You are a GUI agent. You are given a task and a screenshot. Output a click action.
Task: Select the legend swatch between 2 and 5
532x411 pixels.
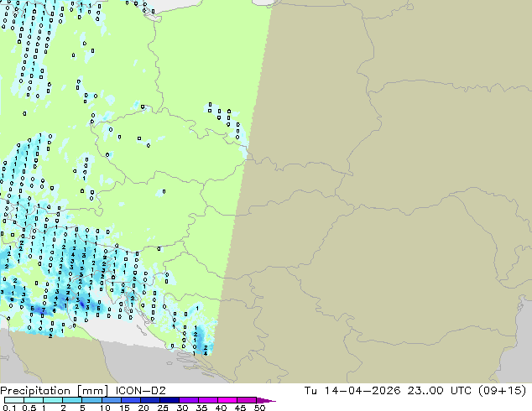point(72,400)
